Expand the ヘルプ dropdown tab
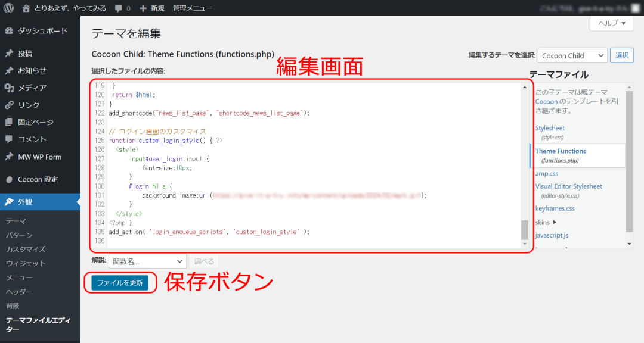 pos(612,23)
